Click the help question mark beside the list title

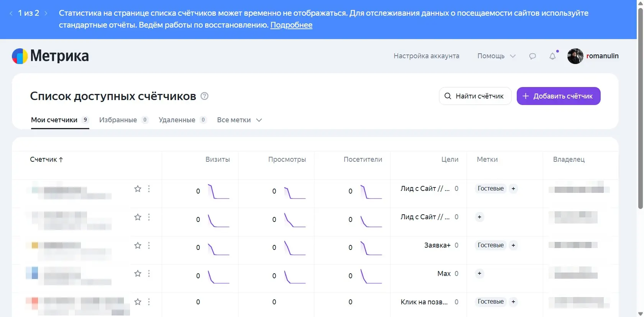pos(205,96)
